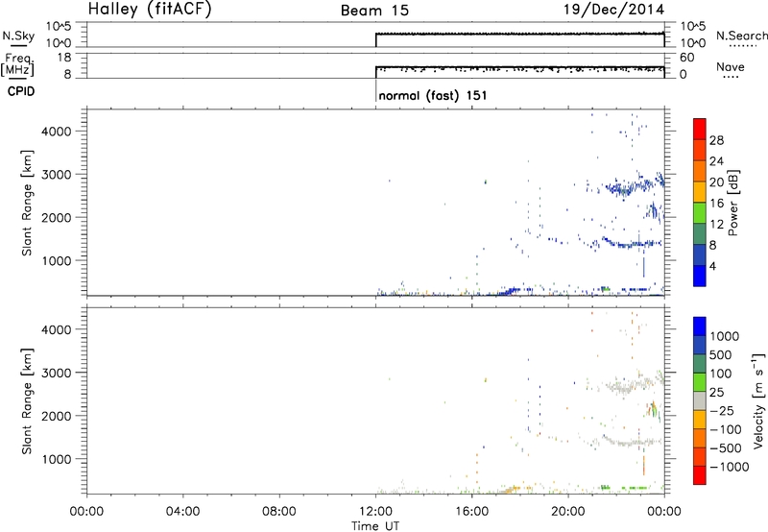
Task: Click the 'Slant Range [km]' label of velocity panel
Action: click(x=27, y=401)
